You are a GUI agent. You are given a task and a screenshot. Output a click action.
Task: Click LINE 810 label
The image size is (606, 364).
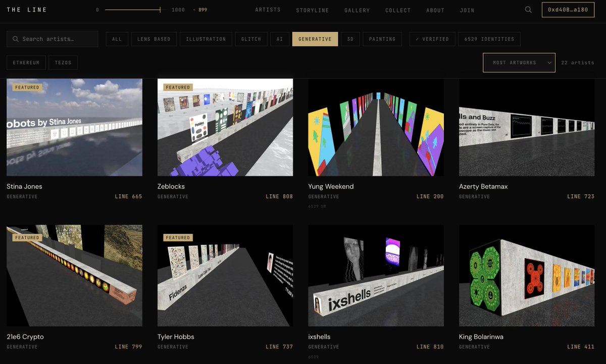[x=430, y=347]
